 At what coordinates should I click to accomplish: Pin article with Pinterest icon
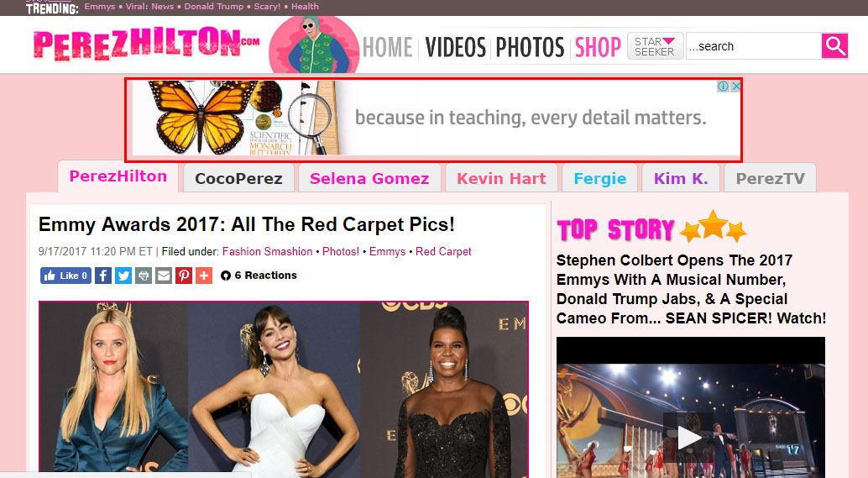coord(184,276)
